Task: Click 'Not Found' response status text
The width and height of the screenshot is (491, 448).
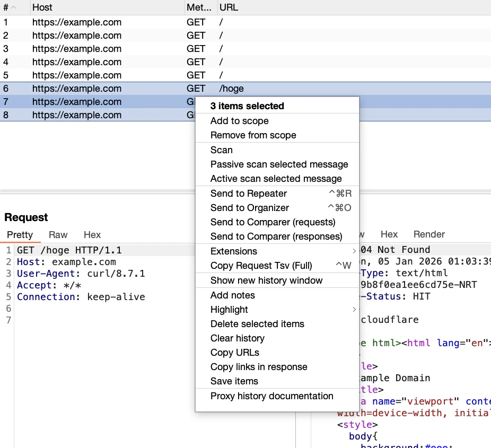Action: pyautogui.click(x=404, y=250)
